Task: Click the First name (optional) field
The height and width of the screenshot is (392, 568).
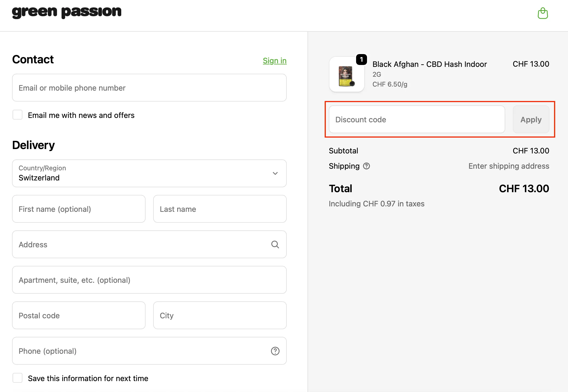Action: click(79, 209)
